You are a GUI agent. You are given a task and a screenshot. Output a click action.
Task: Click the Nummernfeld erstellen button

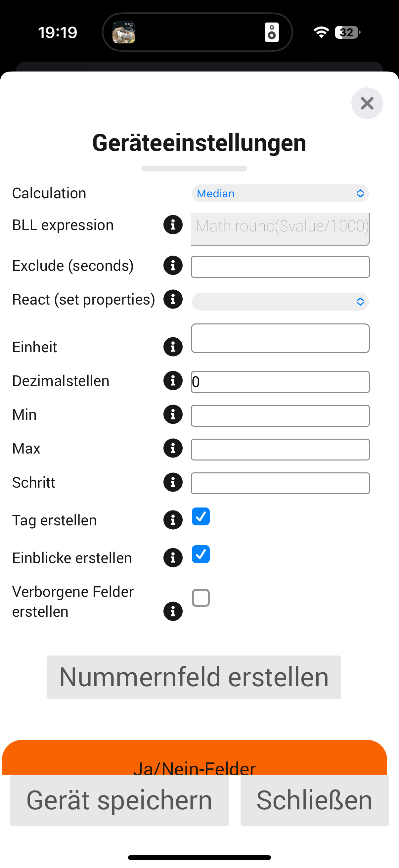[x=194, y=677]
